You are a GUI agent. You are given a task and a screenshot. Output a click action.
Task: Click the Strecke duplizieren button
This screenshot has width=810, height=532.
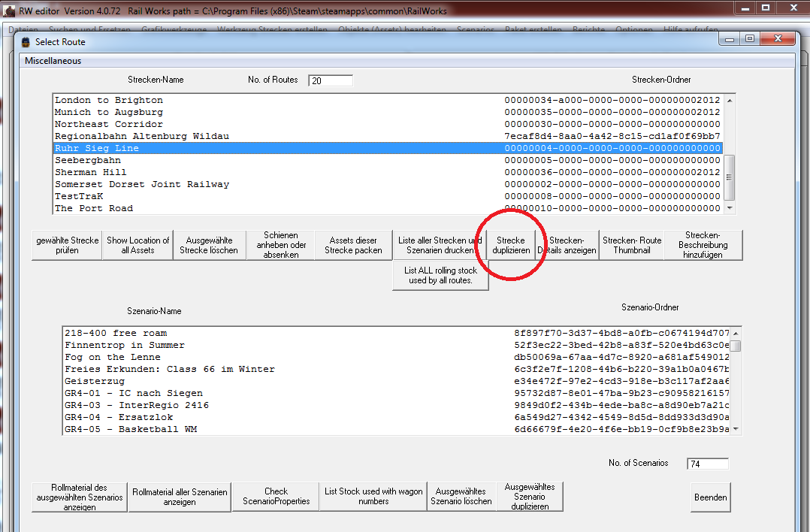pyautogui.click(x=511, y=245)
